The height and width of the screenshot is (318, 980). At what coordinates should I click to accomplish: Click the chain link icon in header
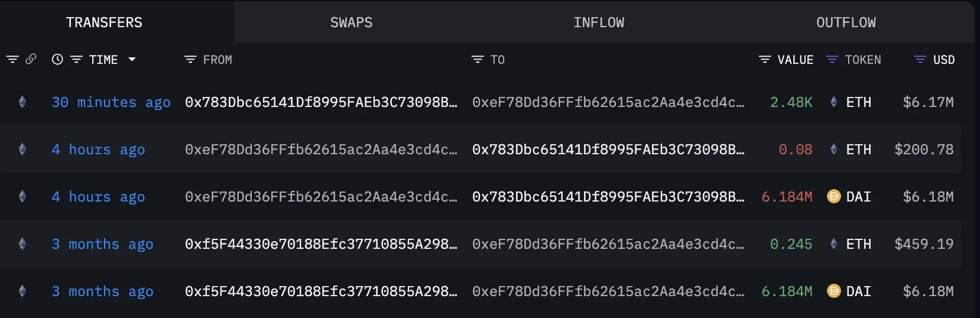click(x=31, y=59)
